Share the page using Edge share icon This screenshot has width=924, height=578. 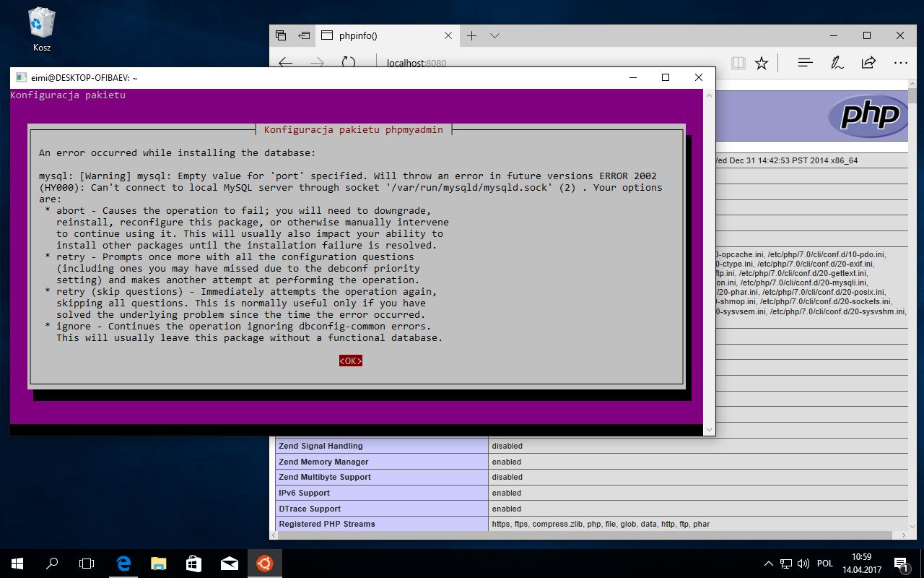pyautogui.click(x=868, y=63)
